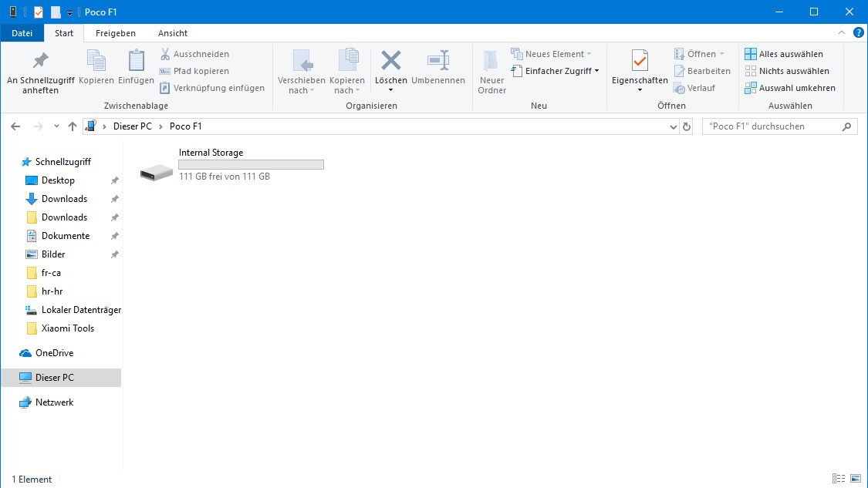The image size is (868, 488).
Task: Click the '111 GB frei von 111 GB' text
Action: coord(225,177)
